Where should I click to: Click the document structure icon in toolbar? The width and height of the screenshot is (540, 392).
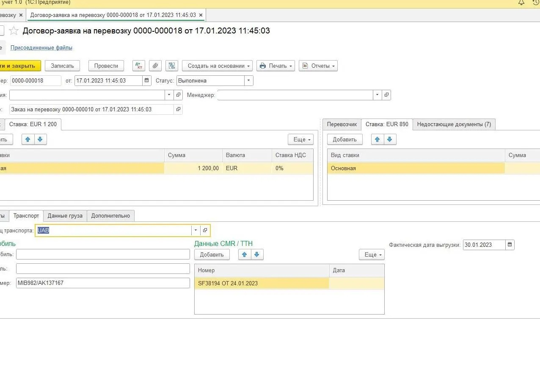[171, 66]
